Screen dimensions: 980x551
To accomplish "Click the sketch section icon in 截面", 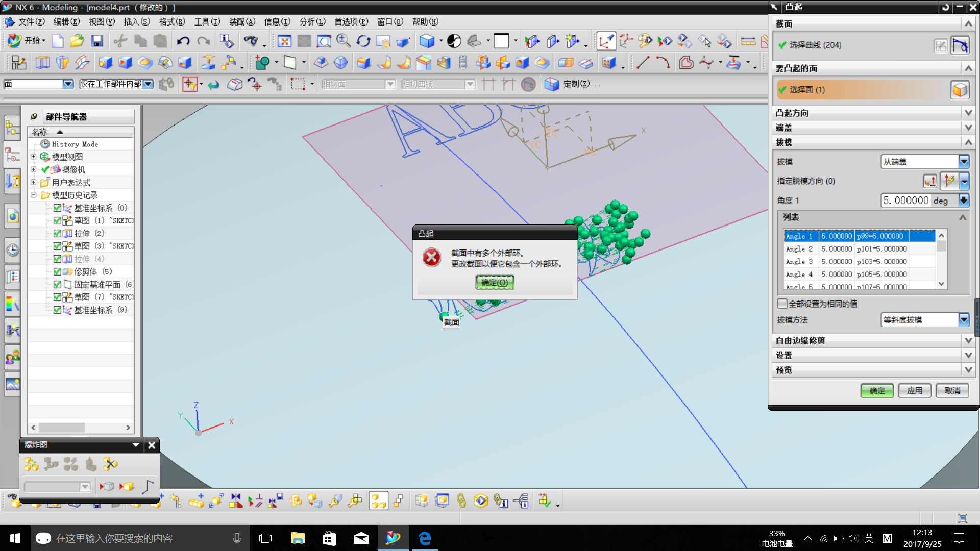I will (x=941, y=45).
